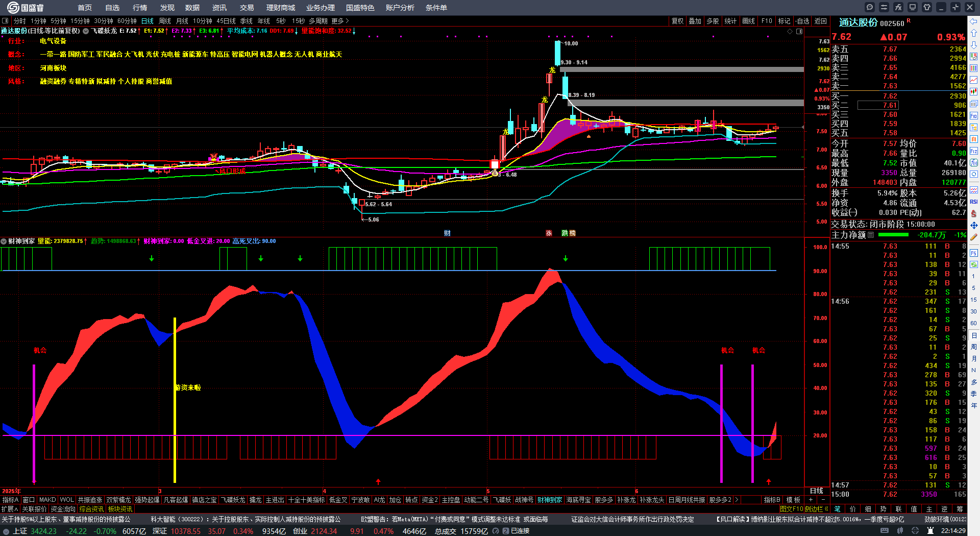
Task: Select the 60 minute period in sidebar
Action: pyautogui.click(x=974, y=323)
